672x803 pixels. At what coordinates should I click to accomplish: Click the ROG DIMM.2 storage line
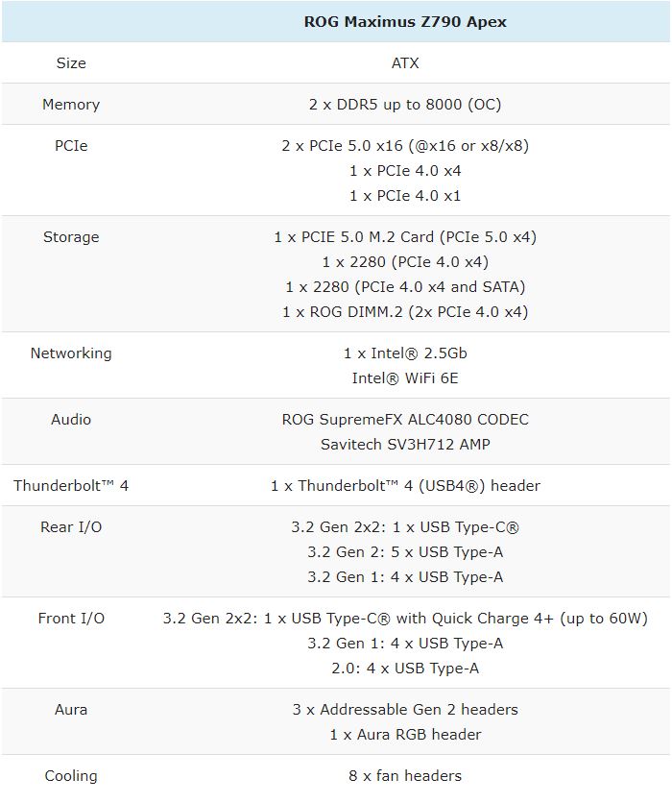click(405, 312)
